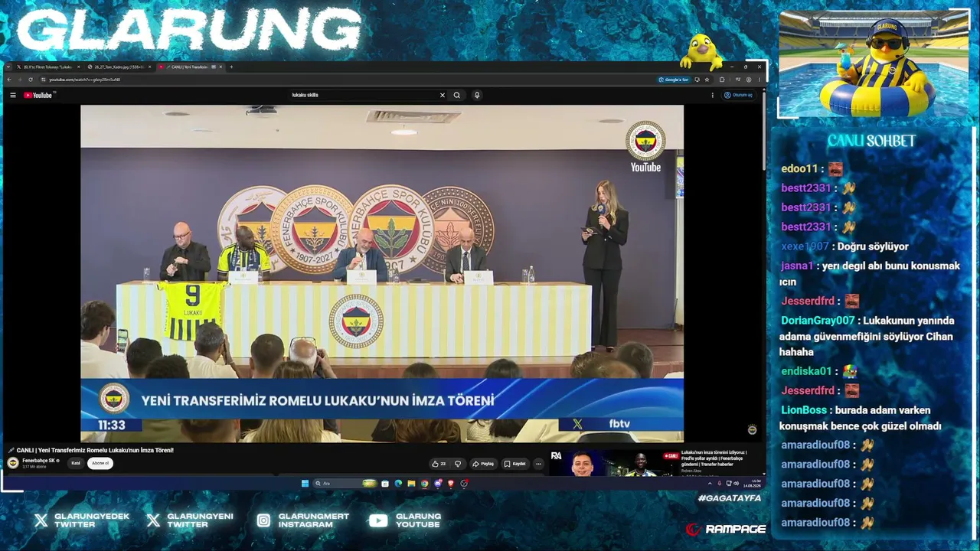This screenshot has height=551, width=980.
Task: Click the X icon beside GLARUNGYENI Twitter
Action: point(154,520)
